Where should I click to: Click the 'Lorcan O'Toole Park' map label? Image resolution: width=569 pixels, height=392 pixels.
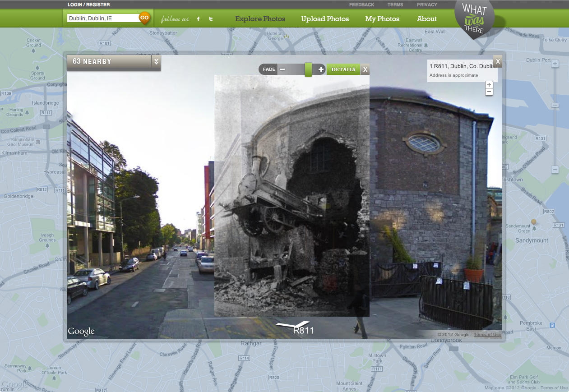coord(54,370)
